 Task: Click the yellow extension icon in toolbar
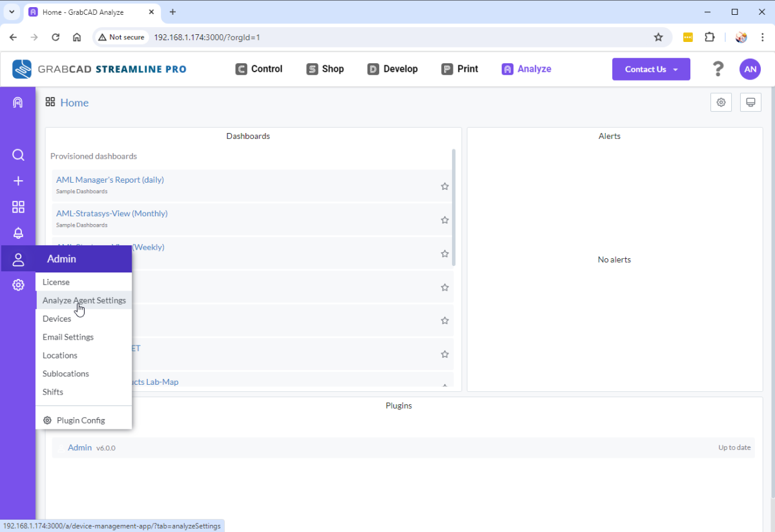tap(688, 37)
